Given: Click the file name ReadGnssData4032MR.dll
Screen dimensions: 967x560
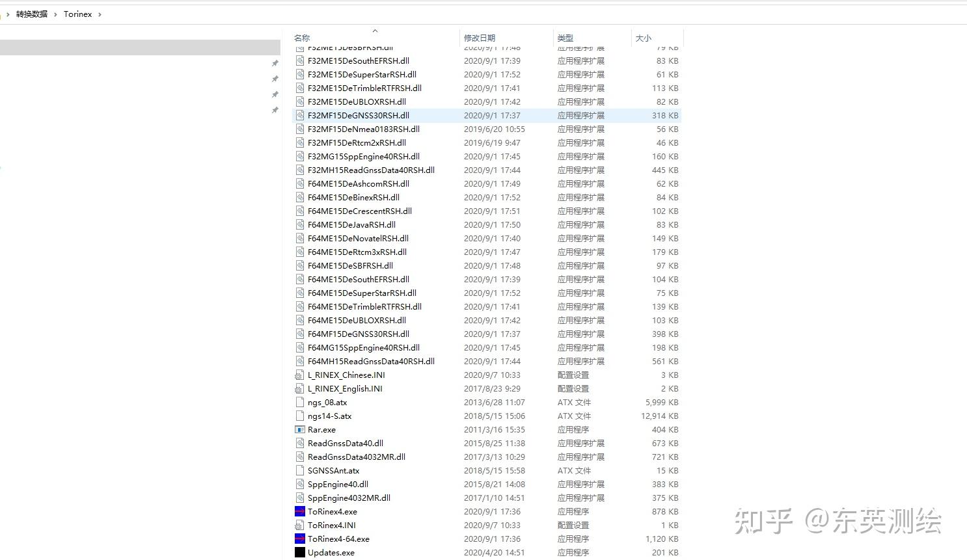Looking at the screenshot, I should coord(357,457).
